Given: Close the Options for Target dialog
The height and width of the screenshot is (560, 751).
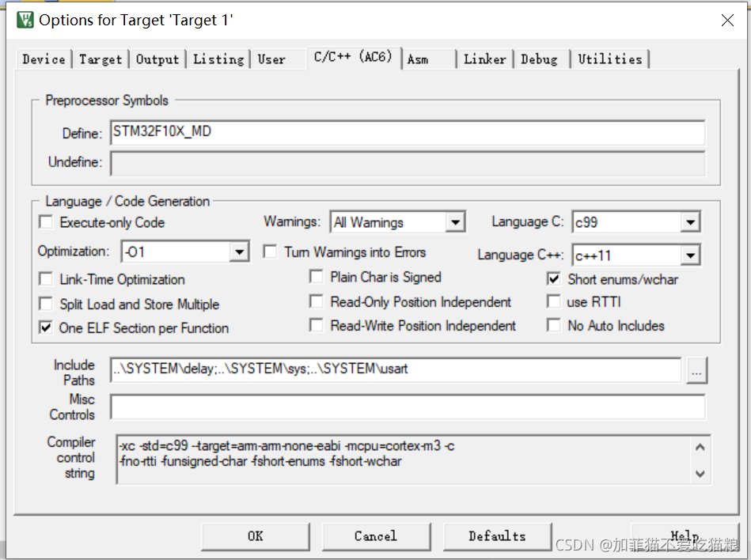Looking at the screenshot, I should coord(727,20).
